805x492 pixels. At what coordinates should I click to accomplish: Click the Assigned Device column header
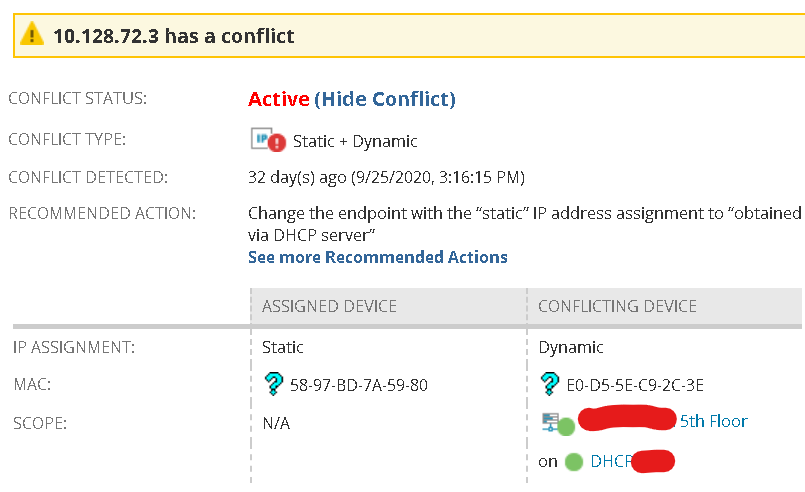pyautogui.click(x=329, y=306)
